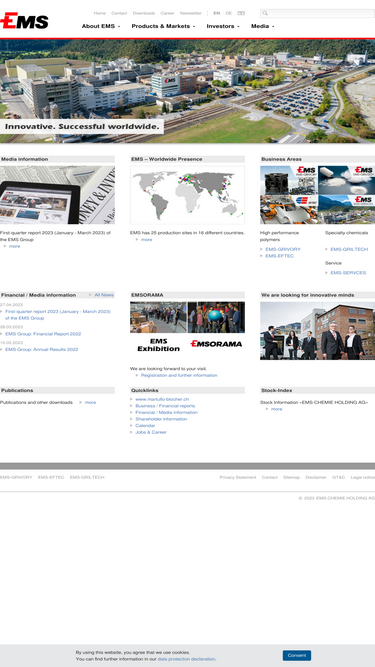The image size is (375, 667).
Task: Click the Worldwide Presence world map
Action: click(x=188, y=195)
